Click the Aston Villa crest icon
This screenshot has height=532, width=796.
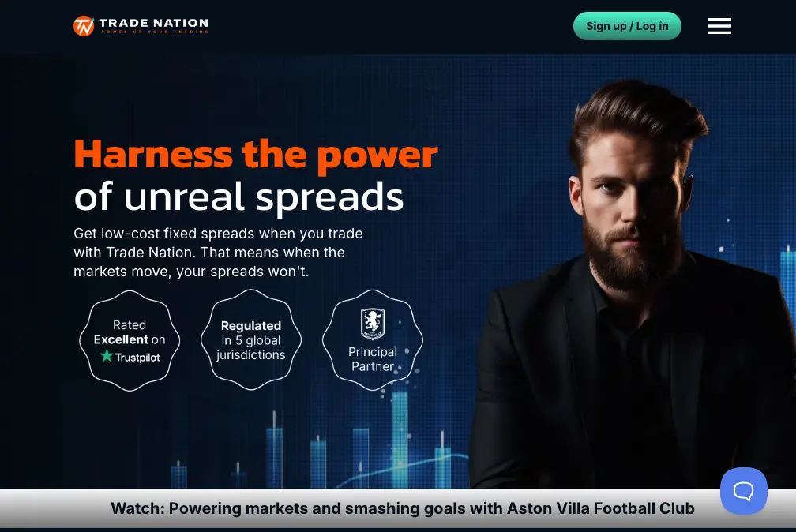click(373, 324)
